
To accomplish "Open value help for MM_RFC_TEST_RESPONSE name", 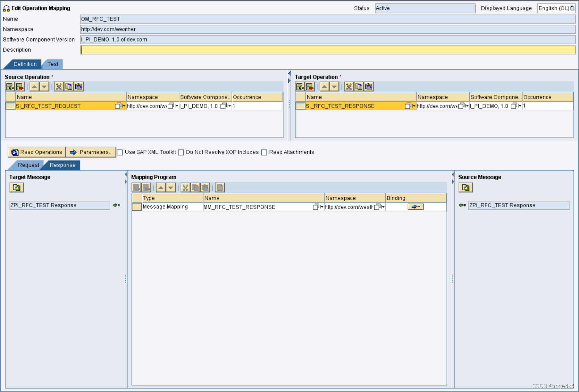I will pyautogui.click(x=316, y=207).
